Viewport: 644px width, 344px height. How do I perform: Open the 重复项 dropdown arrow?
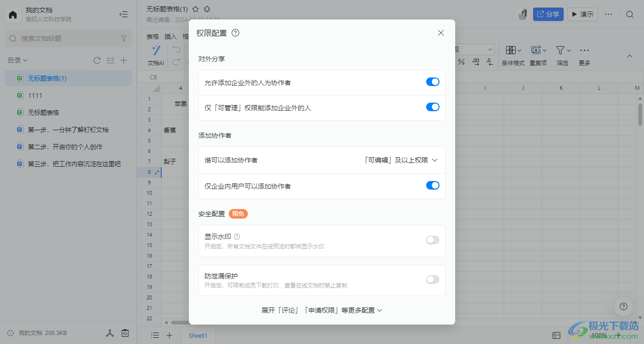(x=545, y=50)
